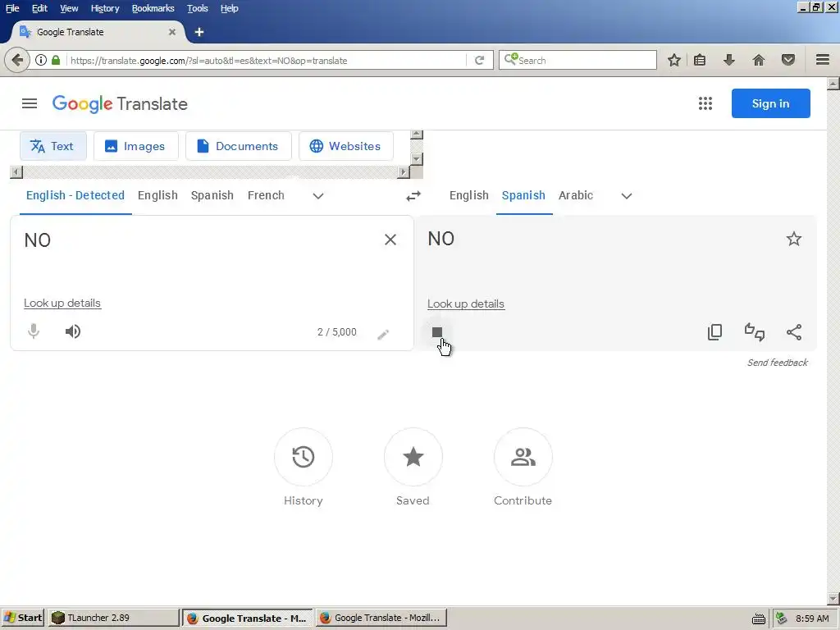Copy the translation to clipboard

[714, 332]
